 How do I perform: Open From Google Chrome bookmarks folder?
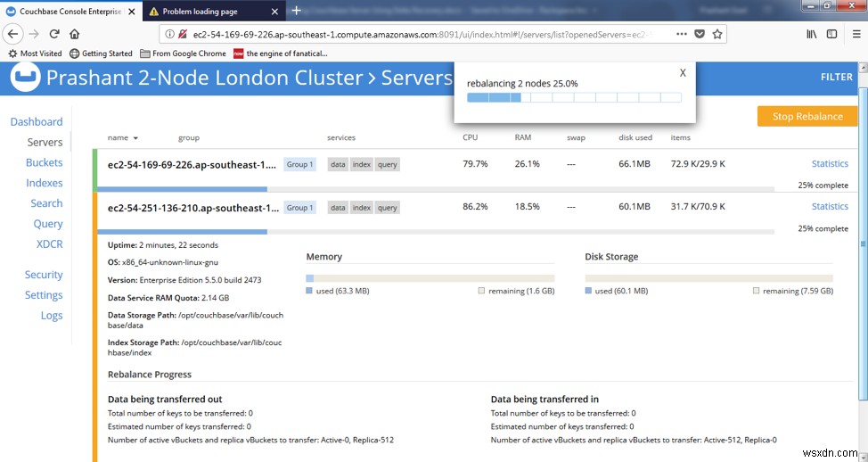(183, 54)
